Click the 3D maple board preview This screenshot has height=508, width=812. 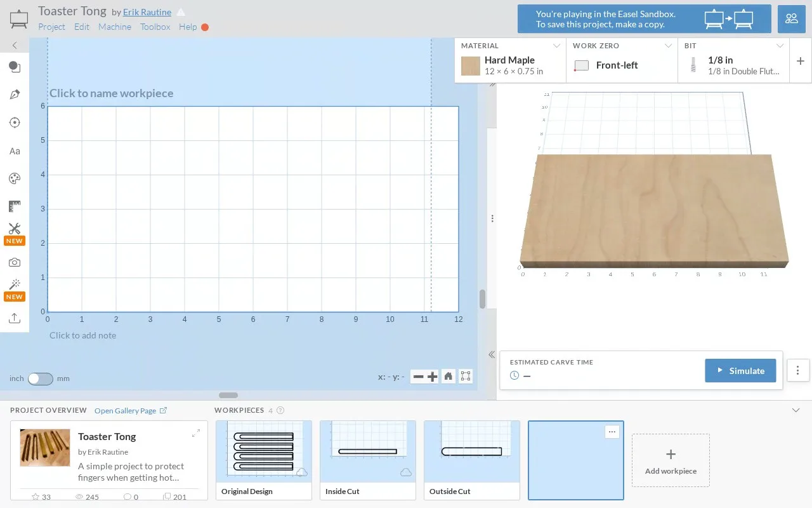coord(654,210)
